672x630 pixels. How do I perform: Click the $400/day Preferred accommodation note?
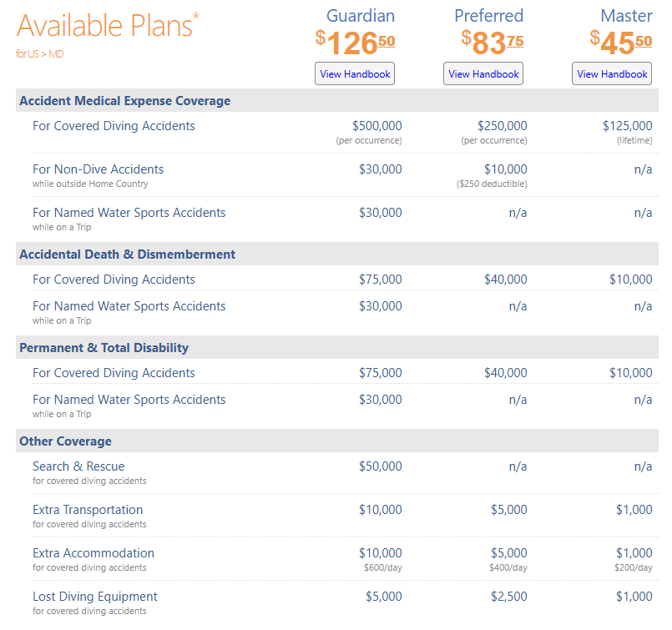coord(508,567)
